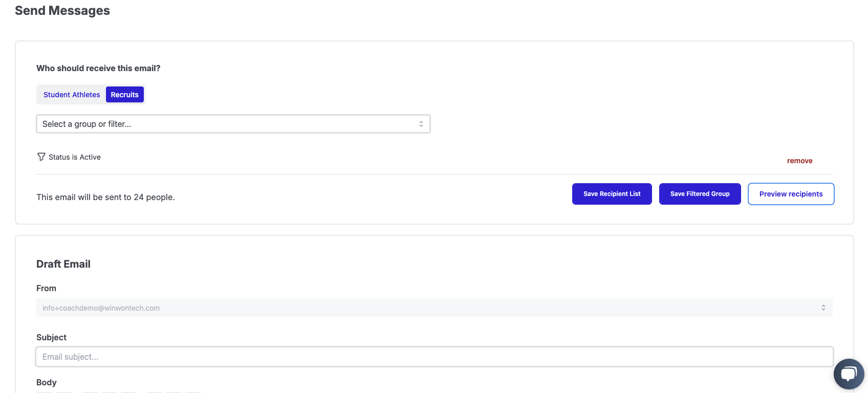Click the "Status is Active" filter label
Viewport: 868px width, 393px height.
click(75, 157)
